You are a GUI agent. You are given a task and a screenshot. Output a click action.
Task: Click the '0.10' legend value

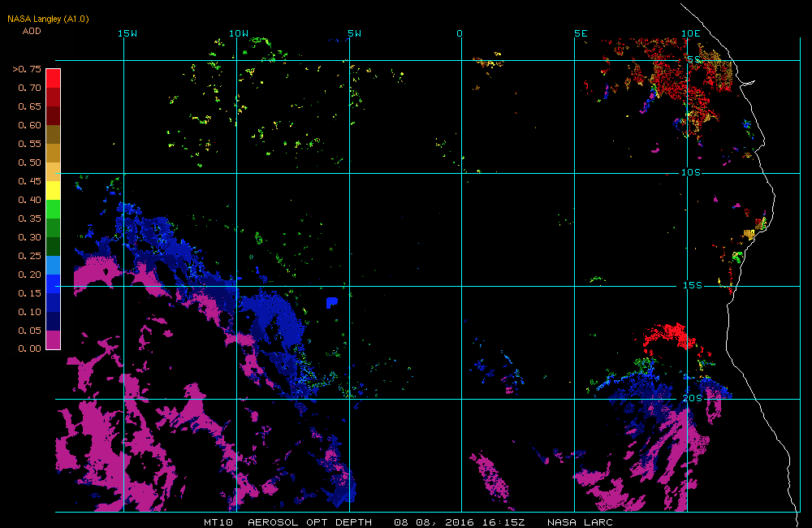coord(29,312)
